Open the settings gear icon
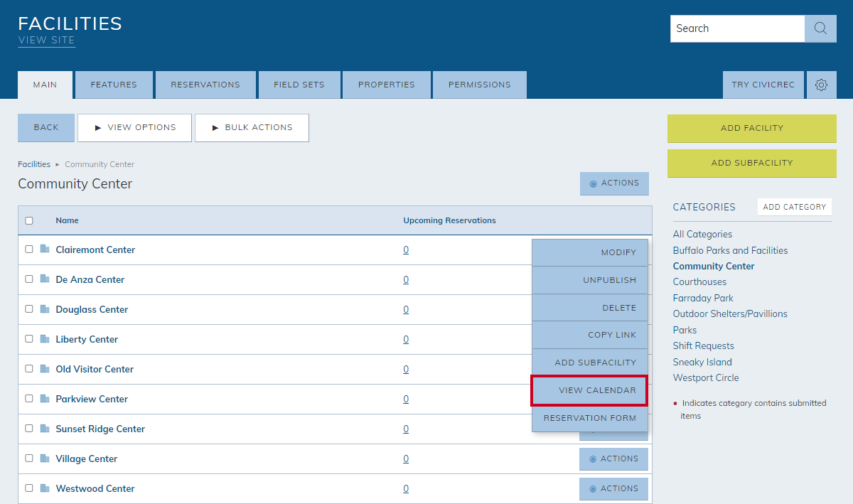Viewport: 853px width, 504px height. click(821, 85)
